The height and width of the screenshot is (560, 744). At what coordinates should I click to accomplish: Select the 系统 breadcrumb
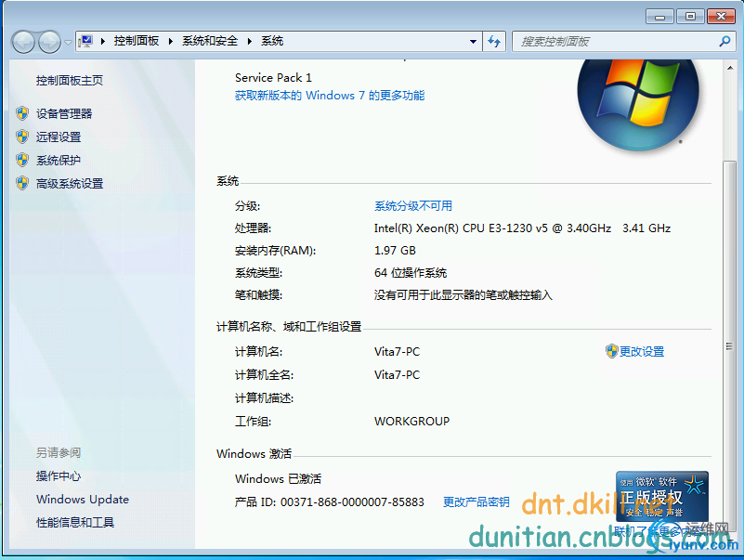(x=272, y=41)
